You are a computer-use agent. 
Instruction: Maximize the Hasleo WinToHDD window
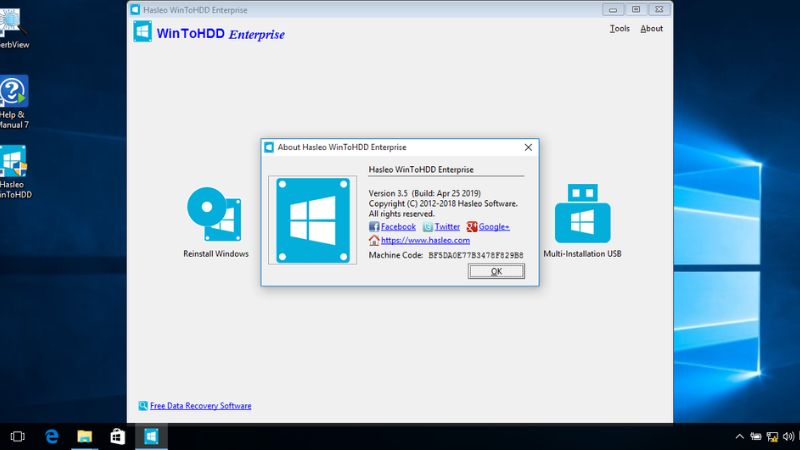click(636, 10)
